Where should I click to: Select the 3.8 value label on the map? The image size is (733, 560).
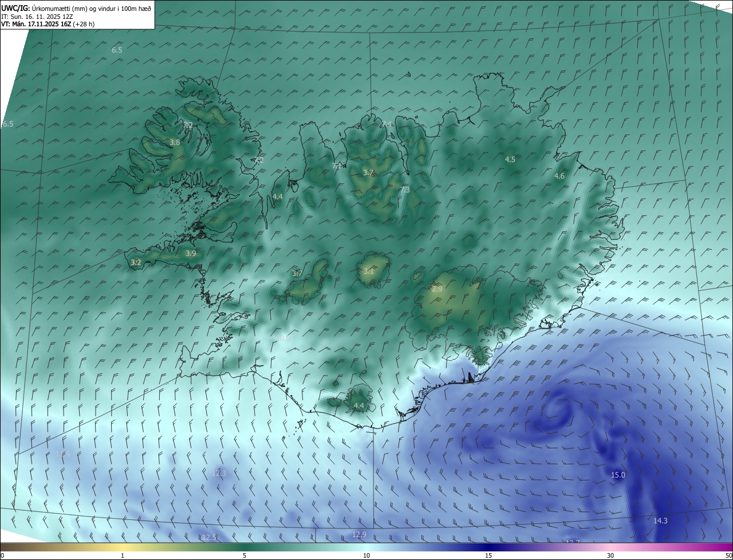[x=175, y=142]
